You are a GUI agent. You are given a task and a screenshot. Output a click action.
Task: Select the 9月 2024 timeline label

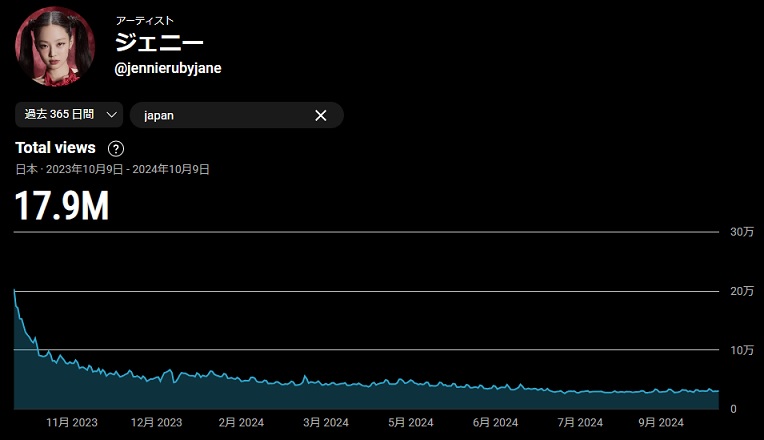660,423
